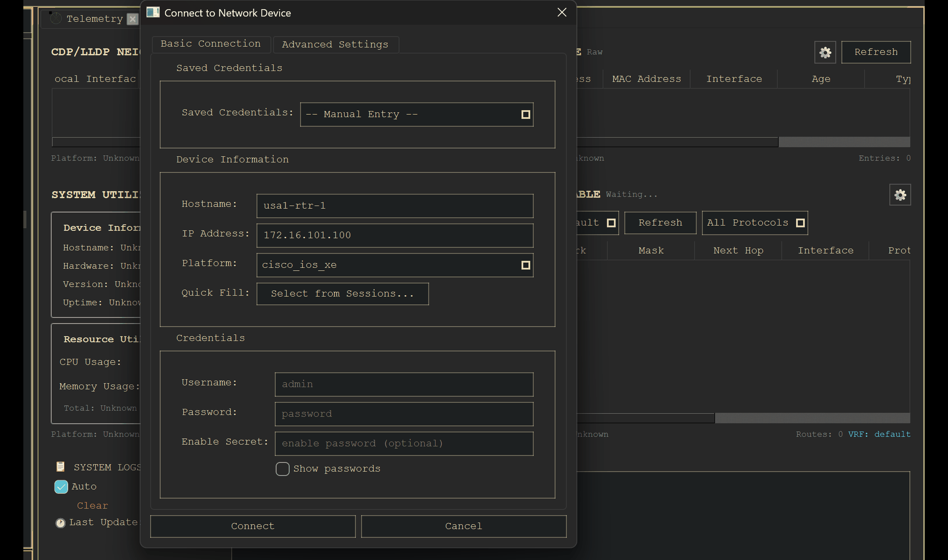Click Select from Sessions quick fill button
This screenshot has height=560, width=948.
click(342, 294)
